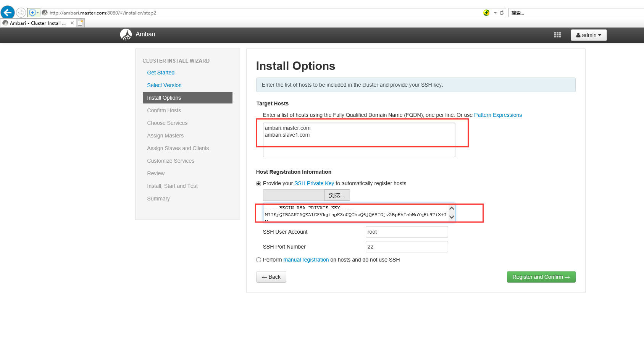Go to Get Started wizard step

coord(161,73)
